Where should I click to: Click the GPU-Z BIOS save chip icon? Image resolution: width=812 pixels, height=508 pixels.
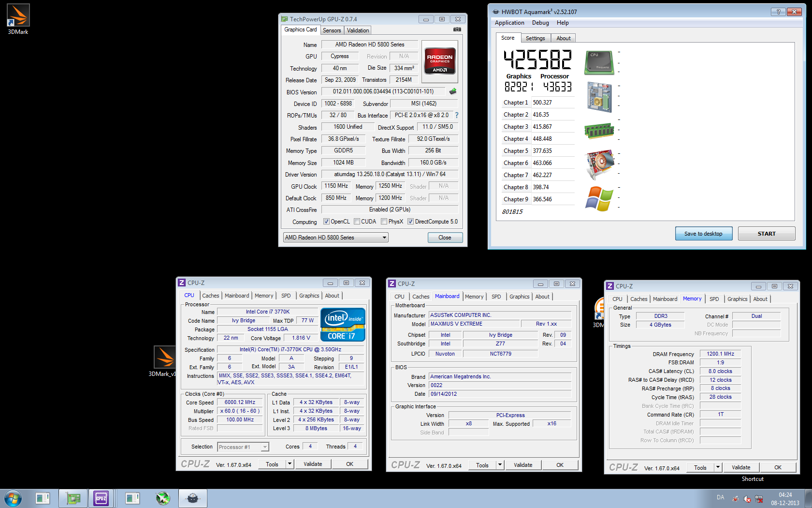453,91
